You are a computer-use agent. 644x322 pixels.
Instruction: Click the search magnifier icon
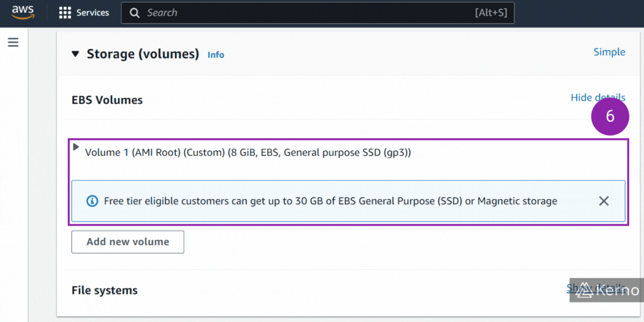135,13
